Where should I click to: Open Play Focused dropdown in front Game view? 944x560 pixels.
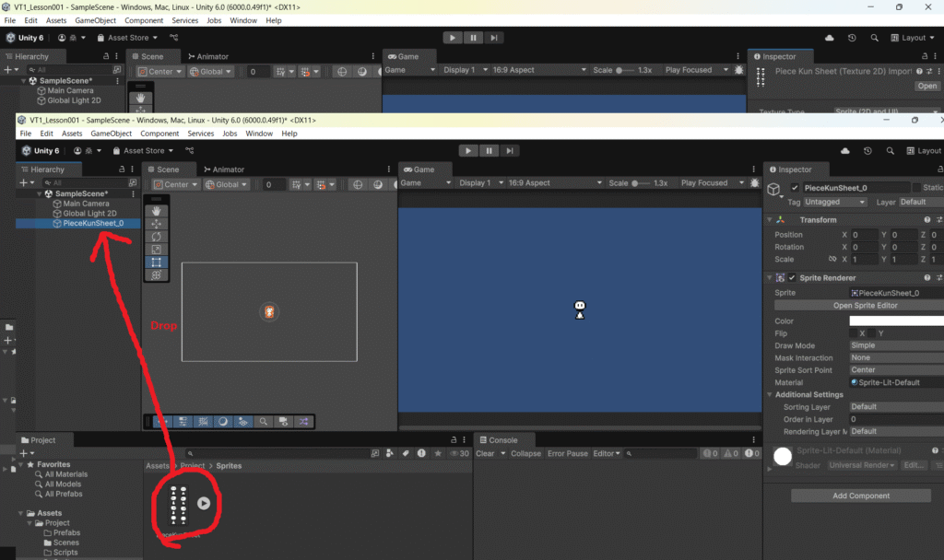tap(713, 183)
